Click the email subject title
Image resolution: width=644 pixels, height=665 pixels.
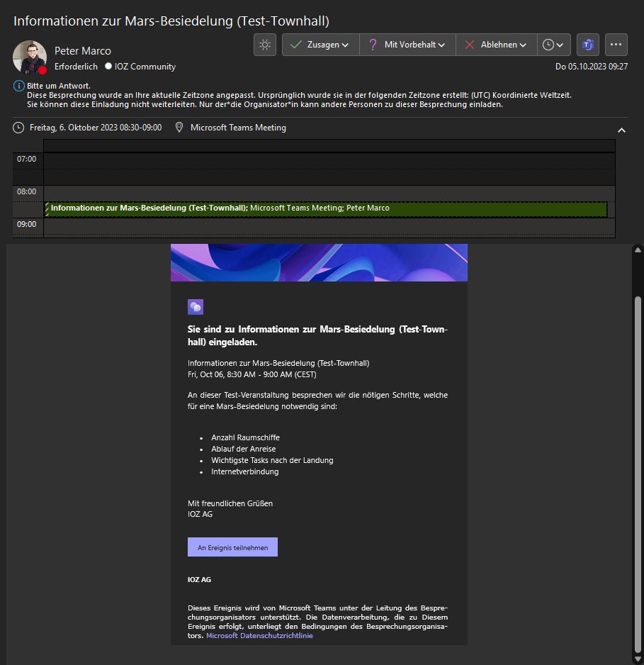pos(171,21)
